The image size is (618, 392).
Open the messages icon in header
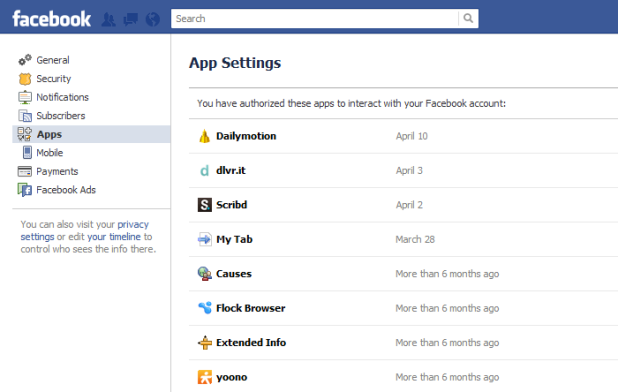point(130,19)
